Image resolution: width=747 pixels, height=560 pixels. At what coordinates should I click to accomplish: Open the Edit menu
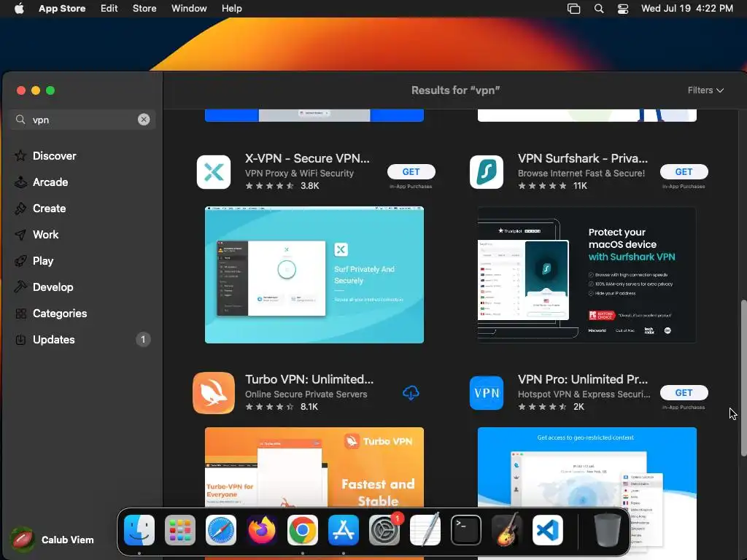pyautogui.click(x=109, y=8)
